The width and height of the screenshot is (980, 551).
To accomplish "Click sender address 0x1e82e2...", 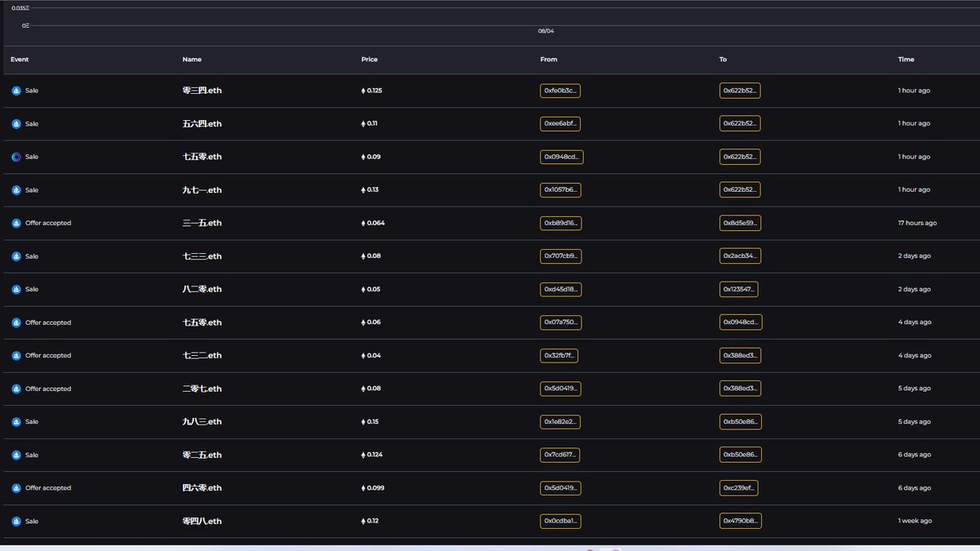I will tap(561, 422).
